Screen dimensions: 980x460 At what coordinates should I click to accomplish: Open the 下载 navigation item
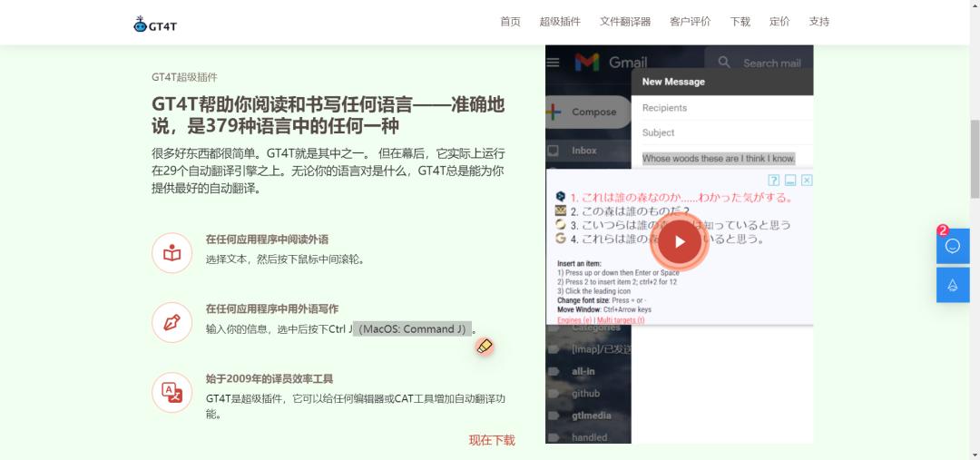click(740, 22)
